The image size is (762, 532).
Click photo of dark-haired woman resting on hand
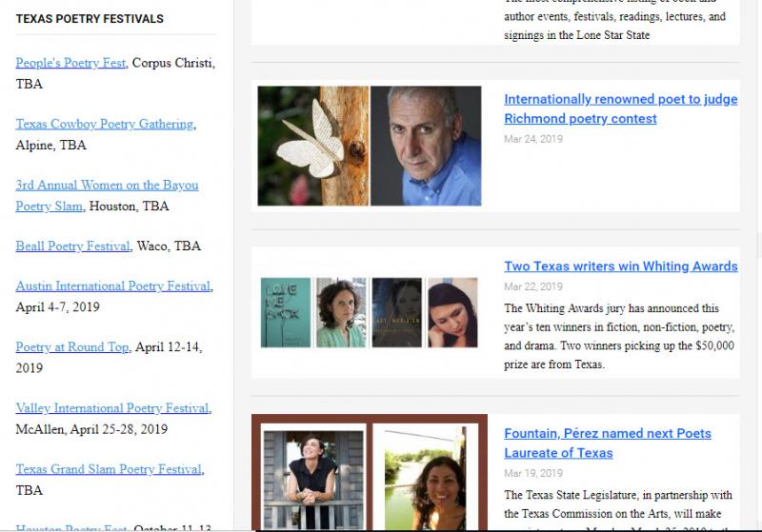point(452,312)
